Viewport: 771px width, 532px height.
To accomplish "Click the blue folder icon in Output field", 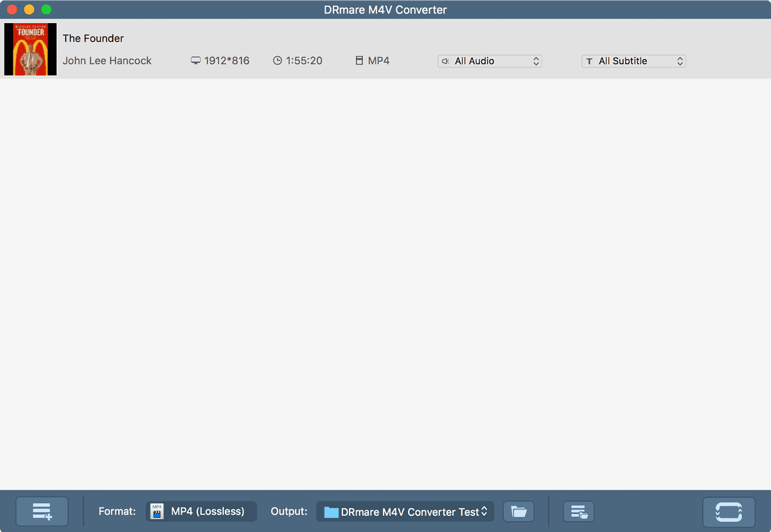I will point(331,512).
